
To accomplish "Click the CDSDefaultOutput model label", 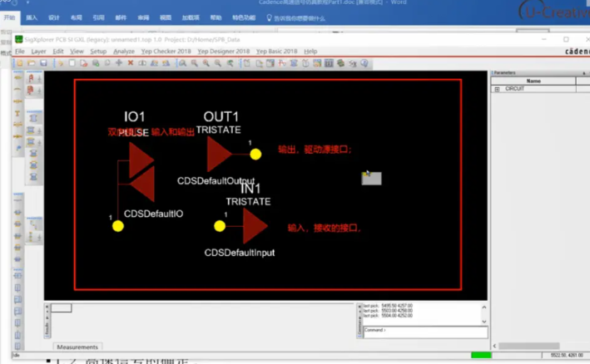I will (216, 180).
